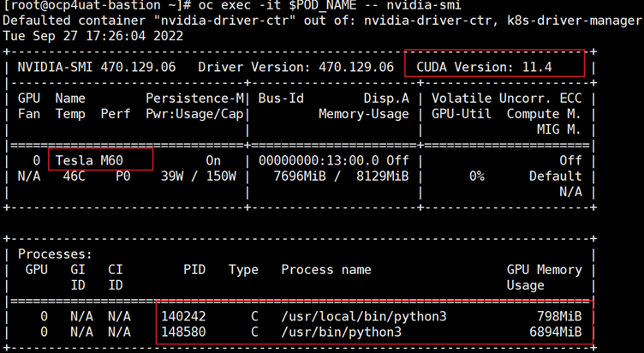Click the 'PID' column header
The height and width of the screenshot is (353, 644).
pyautogui.click(x=194, y=270)
